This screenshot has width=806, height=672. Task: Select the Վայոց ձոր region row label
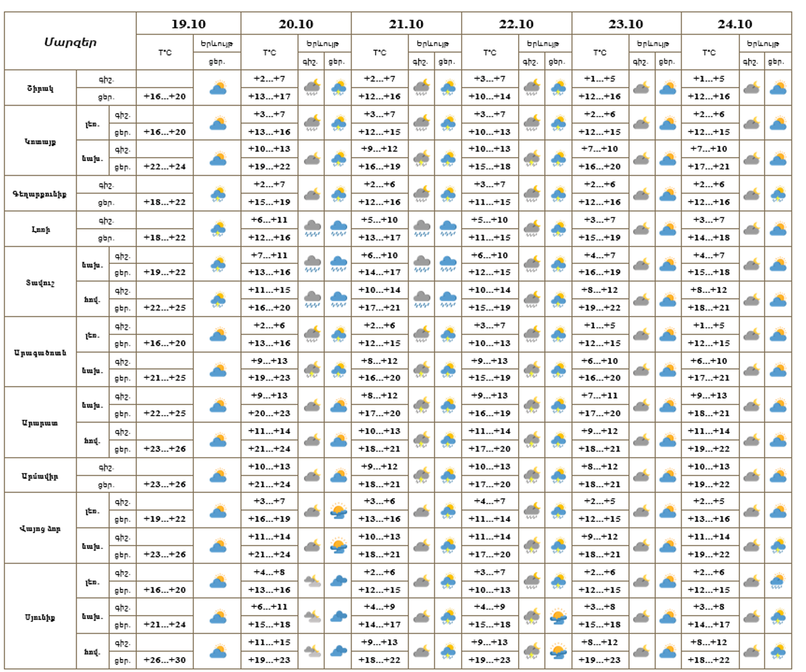[40, 528]
